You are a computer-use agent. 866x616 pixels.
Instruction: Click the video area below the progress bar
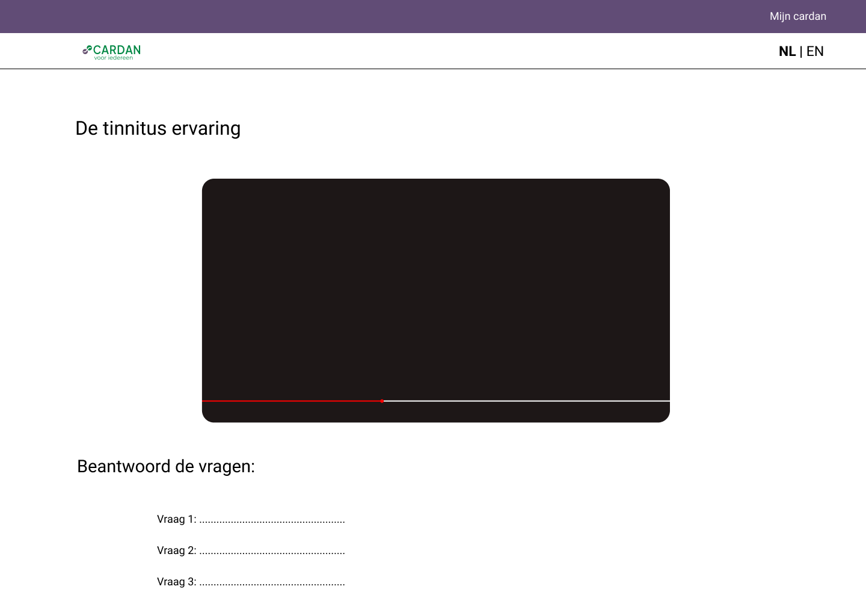(435, 412)
